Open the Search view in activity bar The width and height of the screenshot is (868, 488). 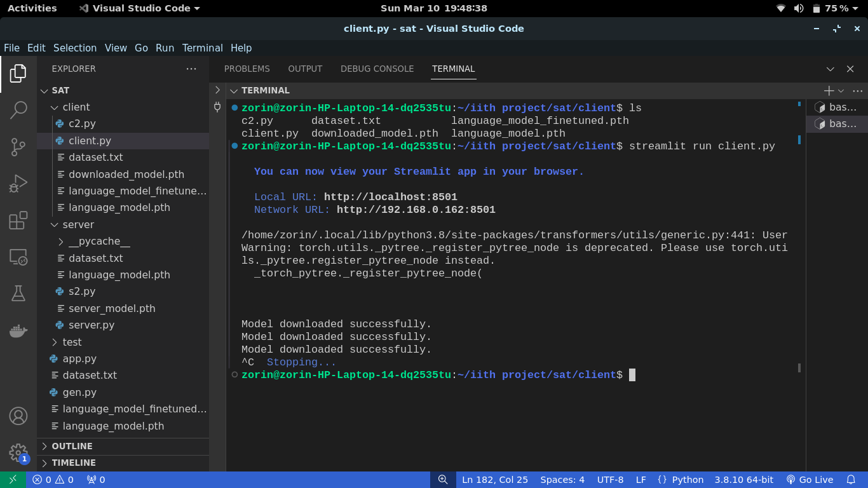point(18,110)
